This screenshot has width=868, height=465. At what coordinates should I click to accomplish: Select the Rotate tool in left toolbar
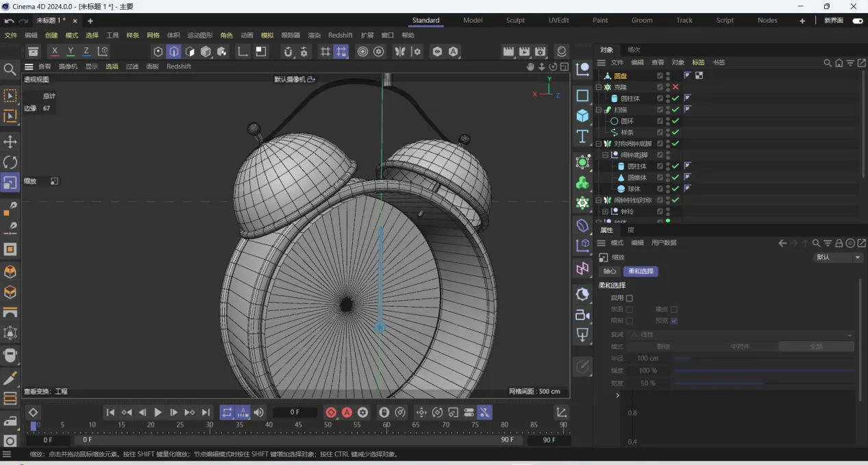10,162
